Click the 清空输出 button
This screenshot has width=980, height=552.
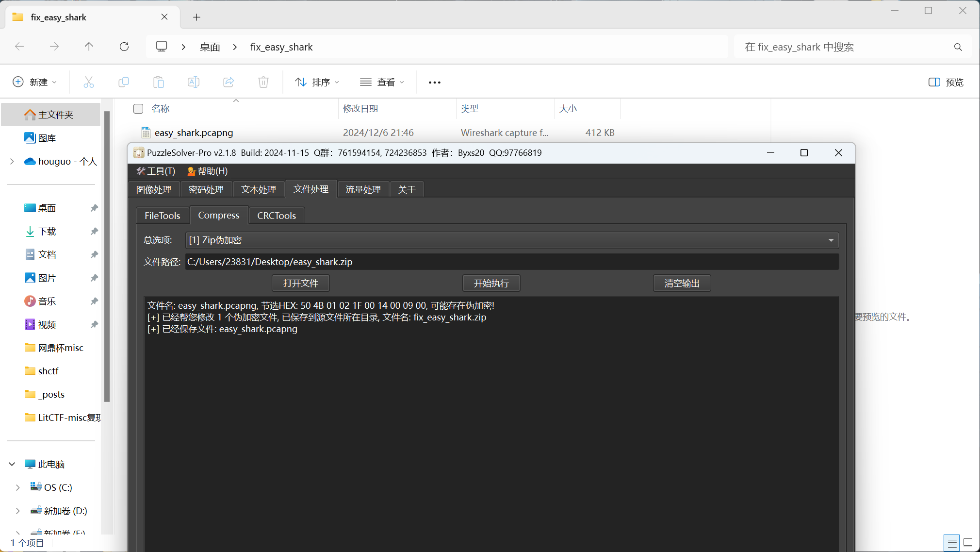pos(682,283)
